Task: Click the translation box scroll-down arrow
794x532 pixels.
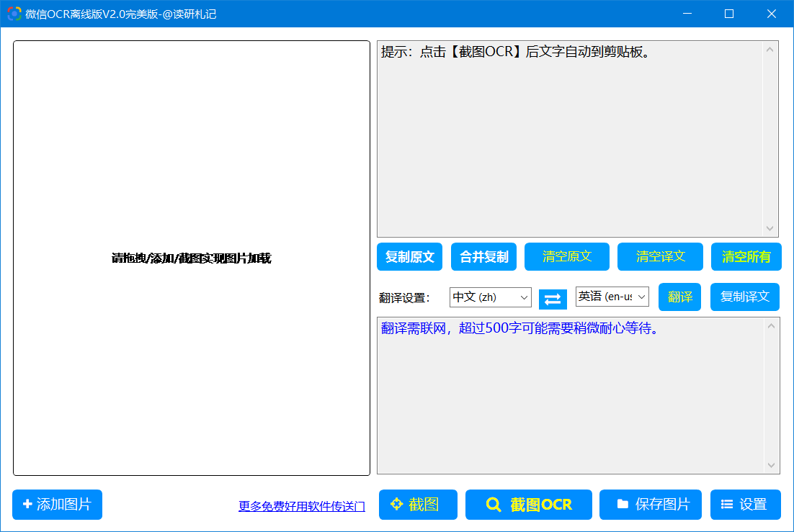Action: (x=771, y=465)
